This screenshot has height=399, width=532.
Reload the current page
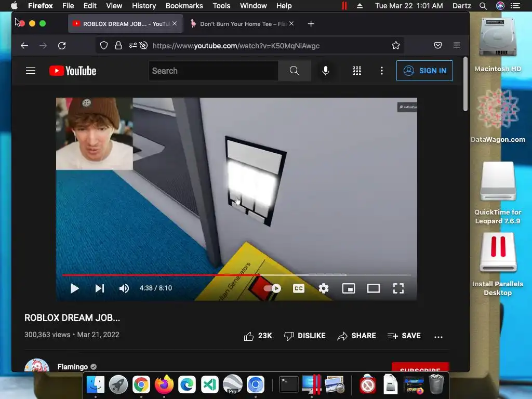(62, 46)
